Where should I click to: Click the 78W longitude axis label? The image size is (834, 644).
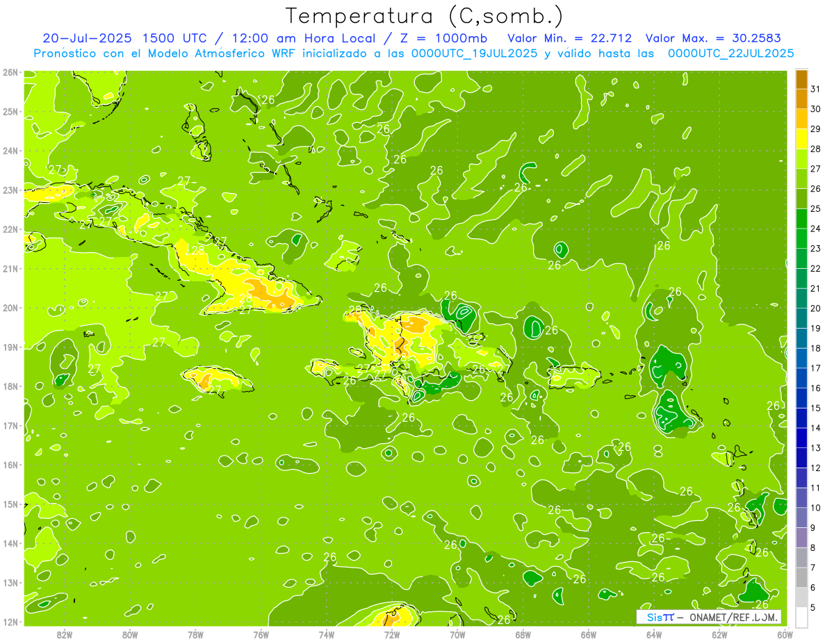(195, 634)
